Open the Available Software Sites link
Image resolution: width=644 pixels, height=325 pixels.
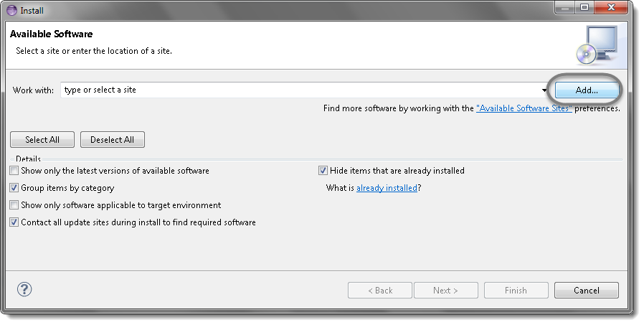point(524,108)
